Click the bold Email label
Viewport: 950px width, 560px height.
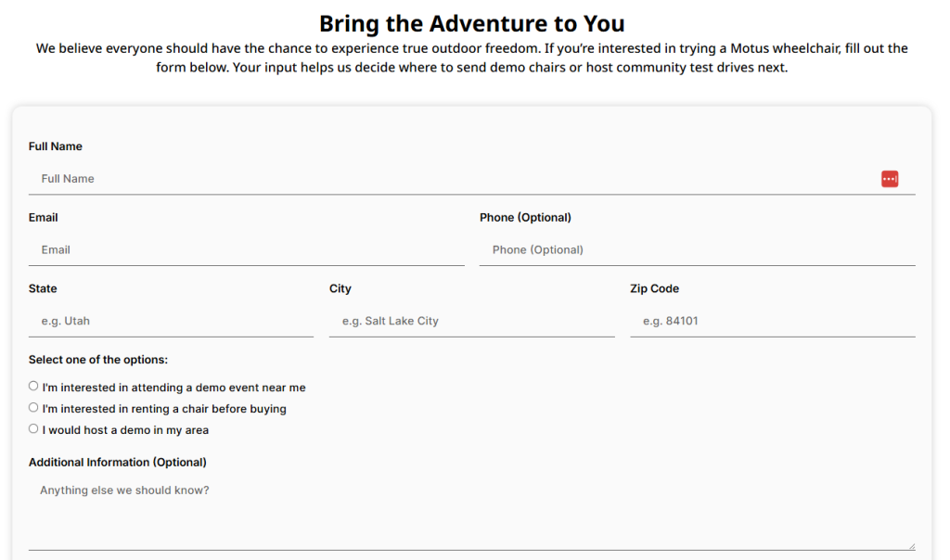pyautogui.click(x=43, y=217)
